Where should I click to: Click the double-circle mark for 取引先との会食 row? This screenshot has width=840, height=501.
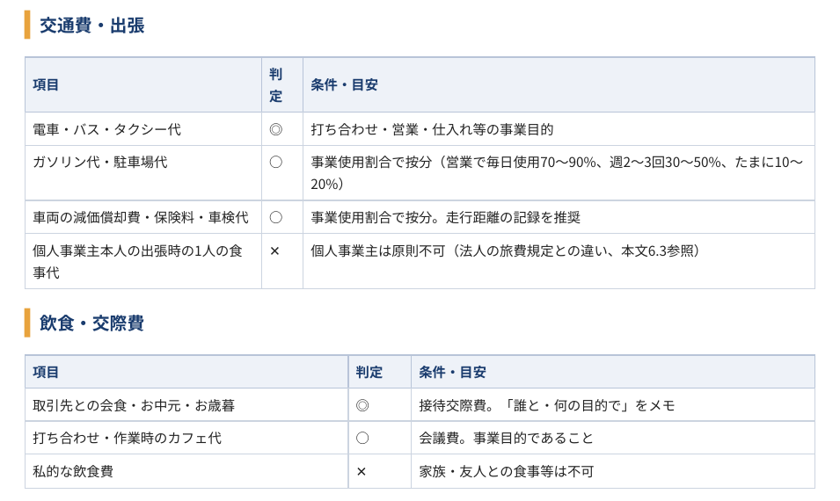tap(363, 406)
